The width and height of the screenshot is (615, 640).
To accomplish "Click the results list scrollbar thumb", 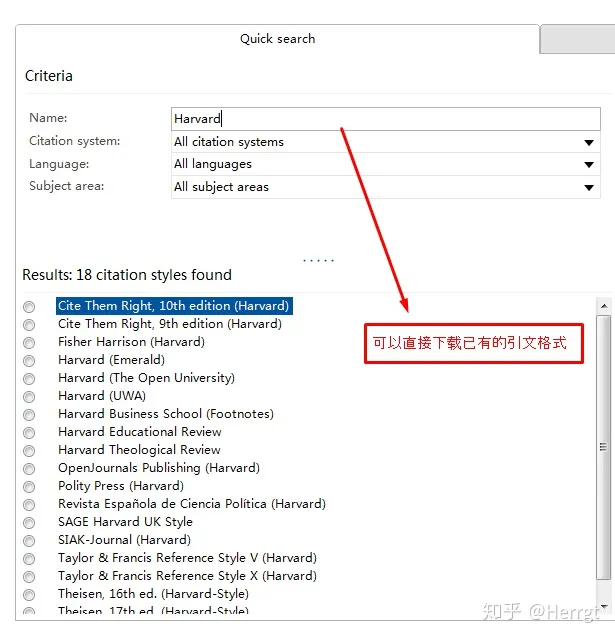I will coord(604,447).
